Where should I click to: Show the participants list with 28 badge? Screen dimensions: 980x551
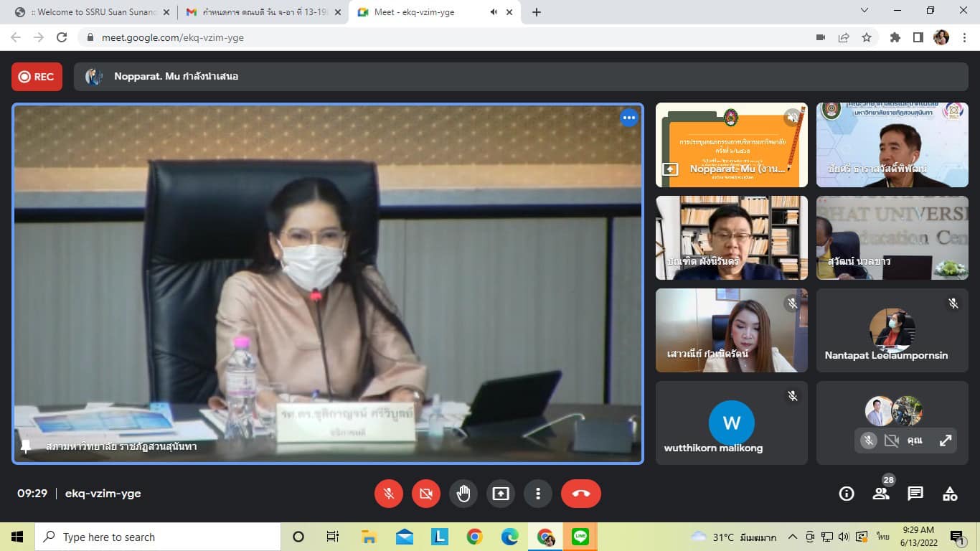(881, 493)
